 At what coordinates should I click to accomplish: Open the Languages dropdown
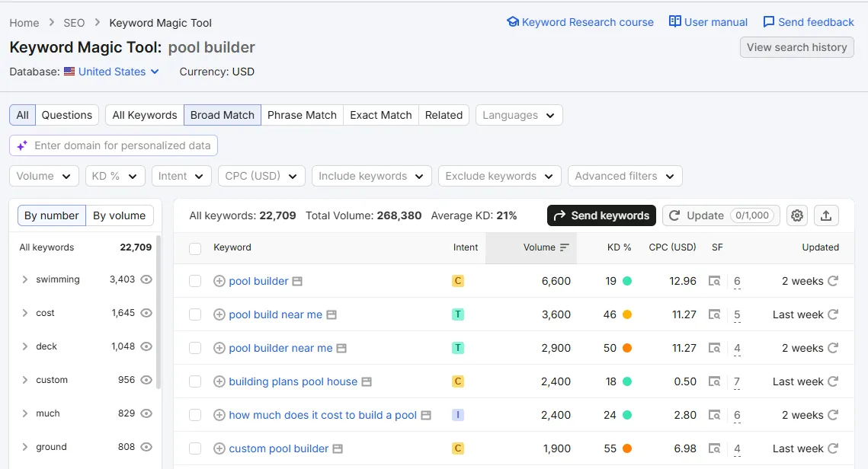(519, 115)
